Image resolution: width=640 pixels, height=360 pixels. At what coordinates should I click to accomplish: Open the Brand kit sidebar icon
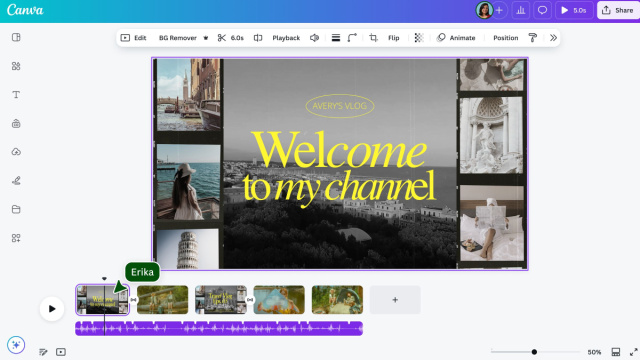pos(16,123)
